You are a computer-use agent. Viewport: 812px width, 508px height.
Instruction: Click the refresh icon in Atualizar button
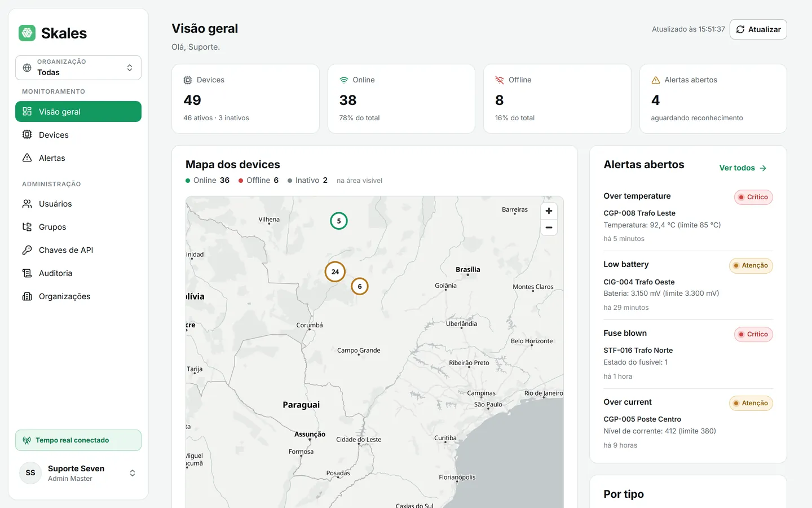point(740,29)
